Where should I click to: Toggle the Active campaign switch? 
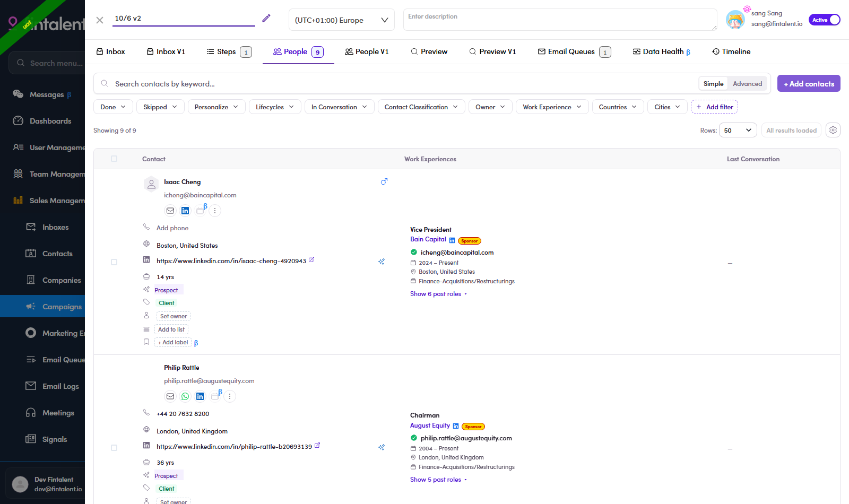coord(825,20)
